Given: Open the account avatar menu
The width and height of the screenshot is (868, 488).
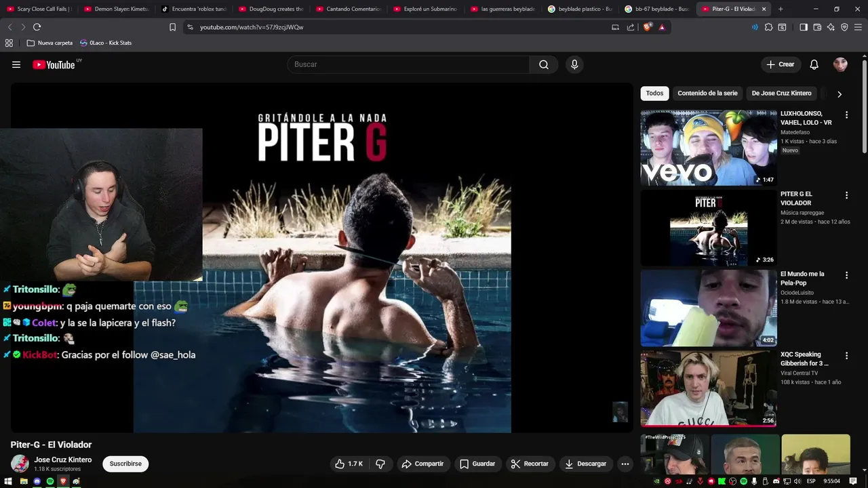Looking at the screenshot, I should tap(840, 64).
